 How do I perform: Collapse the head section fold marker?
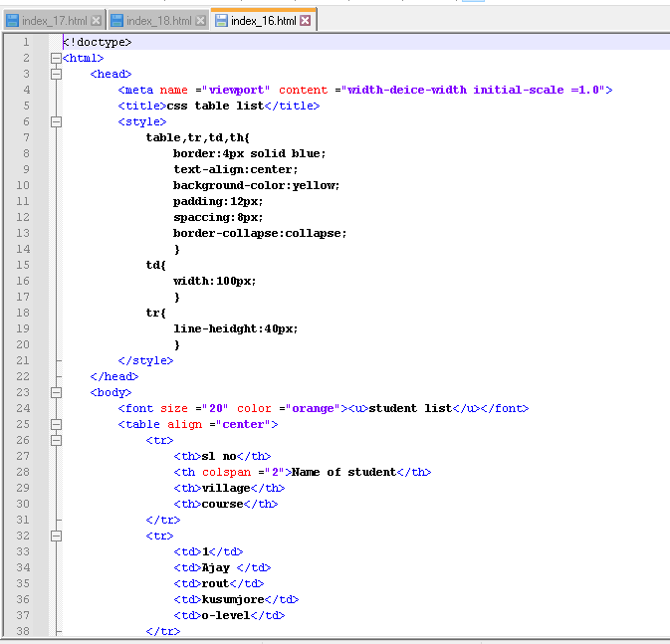coord(56,74)
